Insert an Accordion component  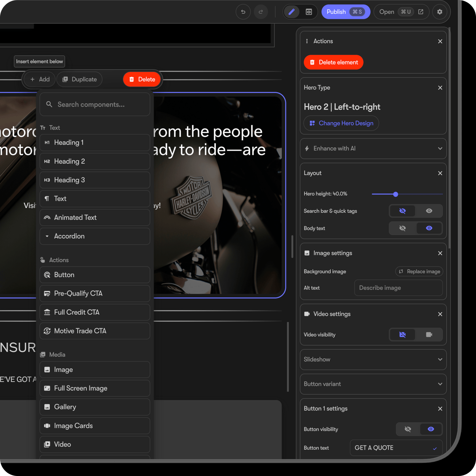[x=95, y=236]
